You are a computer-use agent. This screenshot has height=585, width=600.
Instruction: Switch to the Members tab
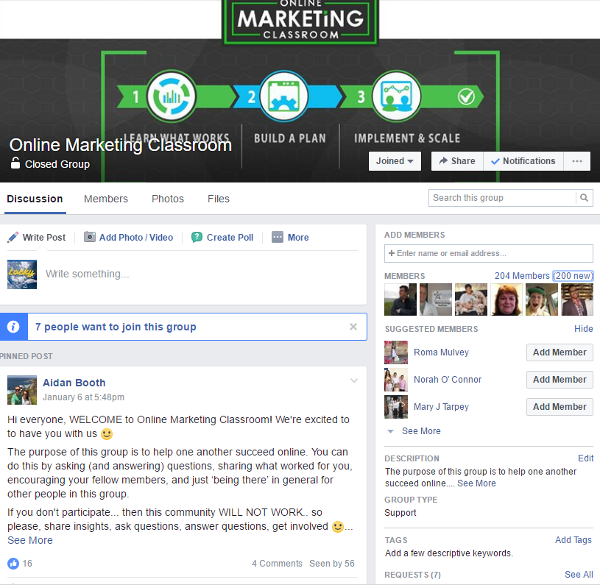pyautogui.click(x=106, y=199)
